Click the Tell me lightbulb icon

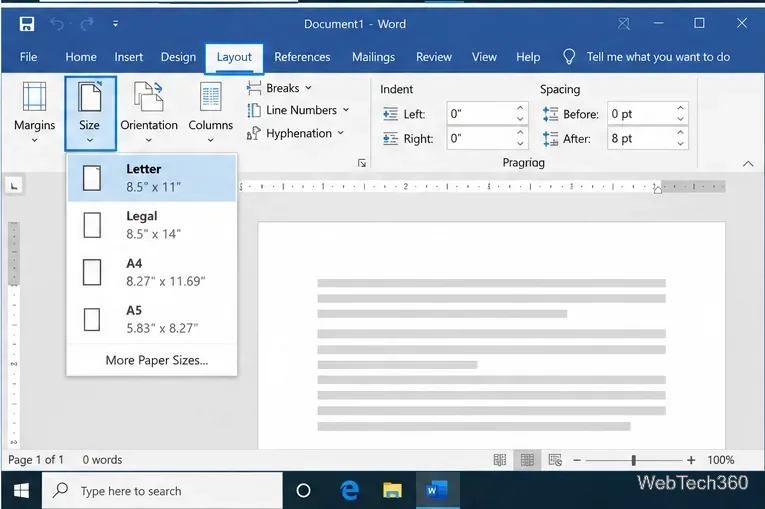[569, 57]
